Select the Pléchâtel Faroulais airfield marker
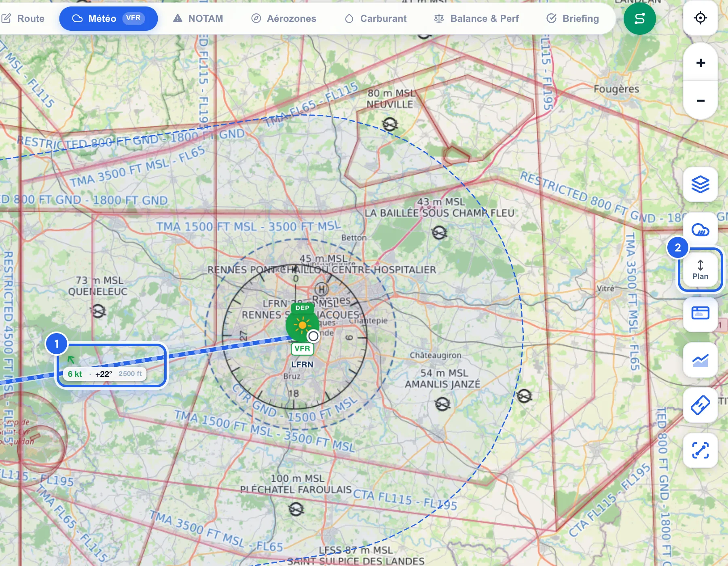 coord(296,509)
